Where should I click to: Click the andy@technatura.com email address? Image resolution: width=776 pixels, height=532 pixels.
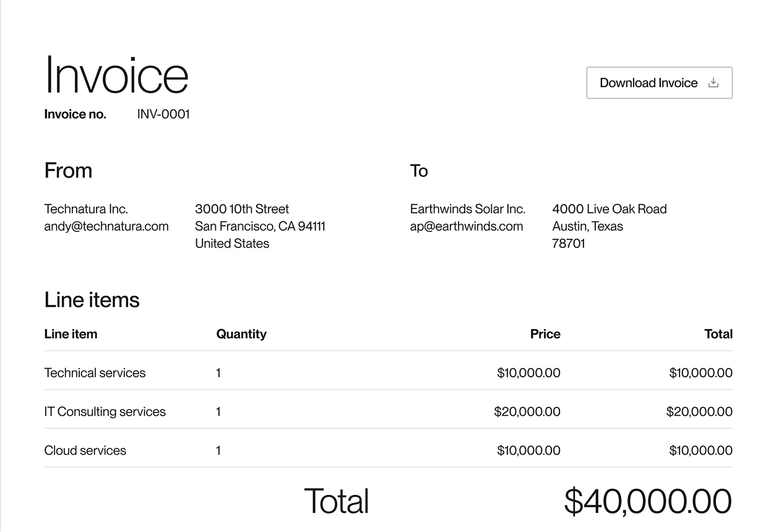click(x=106, y=226)
